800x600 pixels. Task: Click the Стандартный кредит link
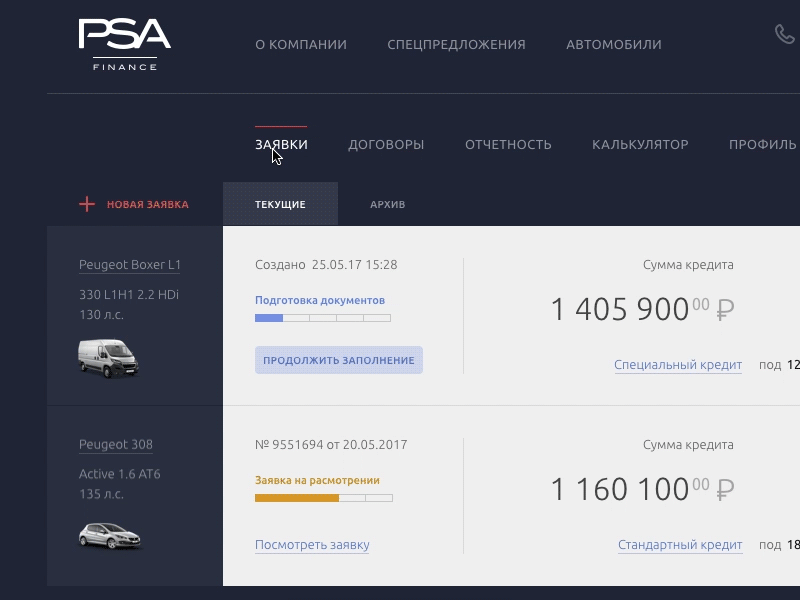[x=679, y=545]
